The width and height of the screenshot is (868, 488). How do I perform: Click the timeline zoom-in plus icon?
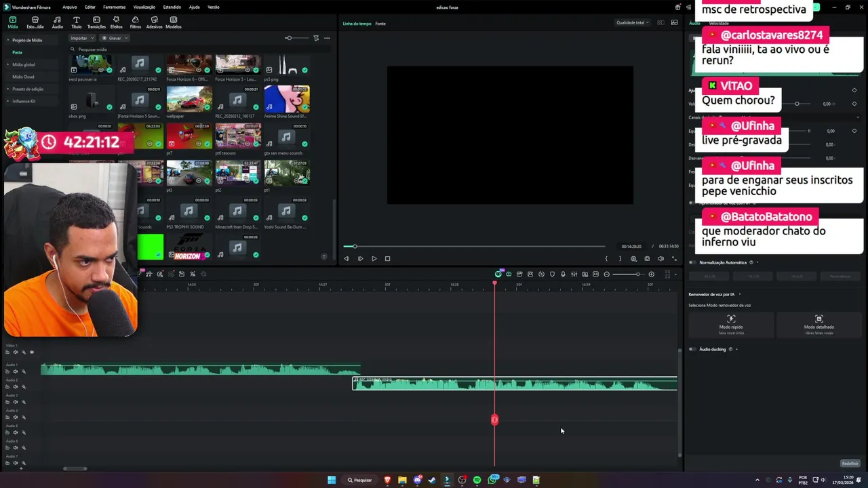point(652,274)
